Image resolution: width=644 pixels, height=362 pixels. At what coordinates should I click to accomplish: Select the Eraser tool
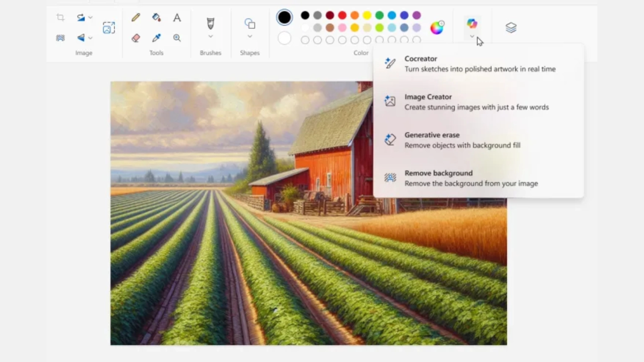(135, 38)
